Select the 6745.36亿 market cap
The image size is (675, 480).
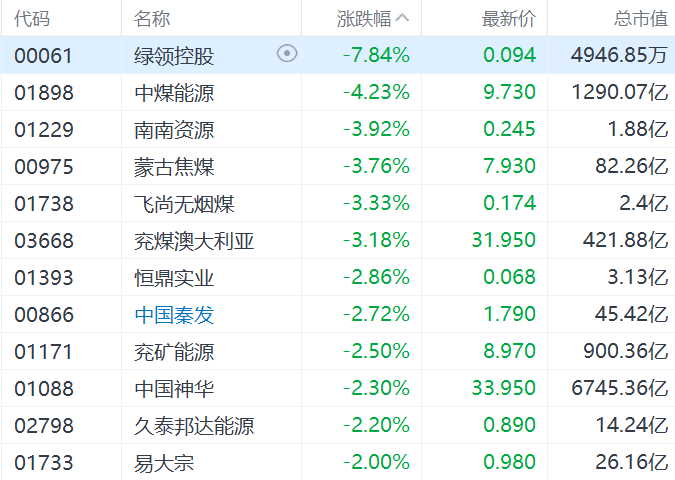(x=619, y=388)
